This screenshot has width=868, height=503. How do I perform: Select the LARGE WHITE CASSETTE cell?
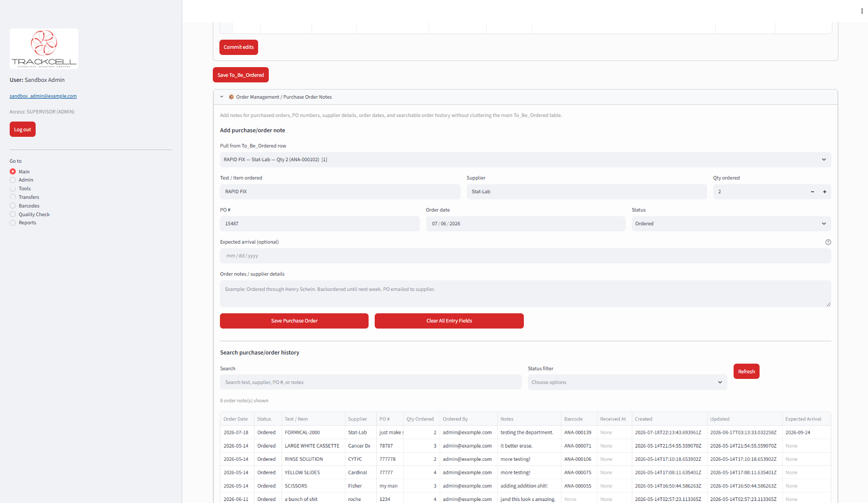point(313,446)
